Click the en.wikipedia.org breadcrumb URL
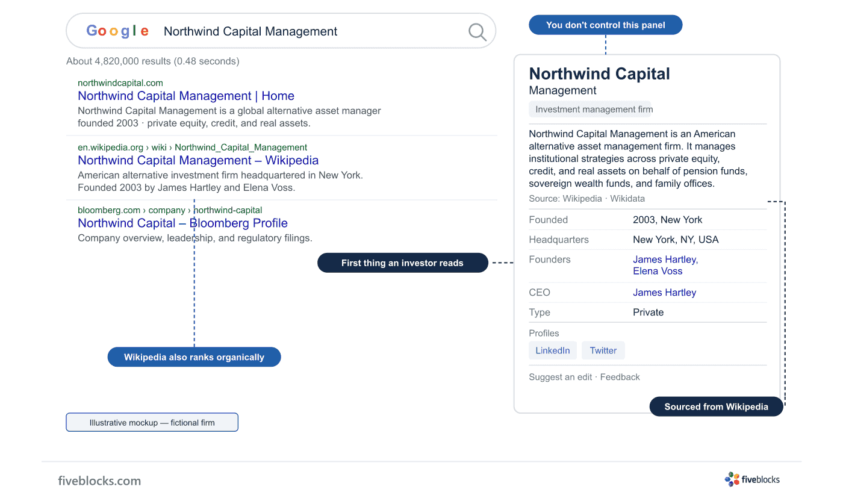The height and width of the screenshot is (504, 843). 192,147
